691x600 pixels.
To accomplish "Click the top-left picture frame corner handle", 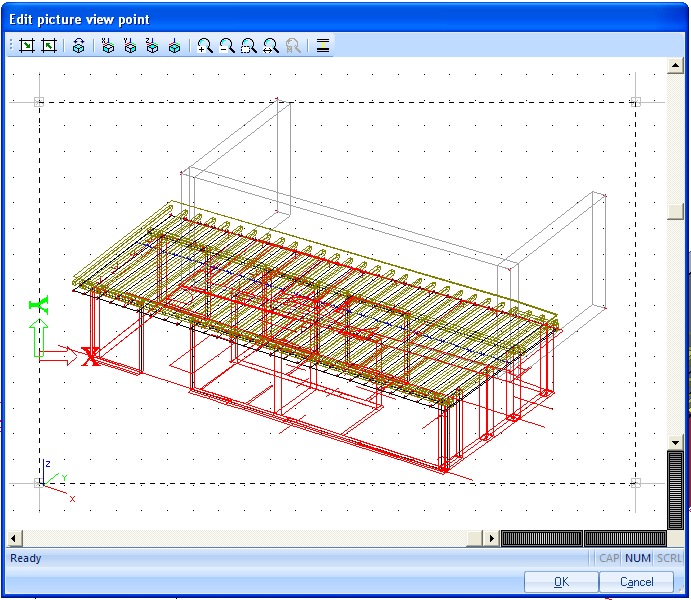I will click(39, 102).
